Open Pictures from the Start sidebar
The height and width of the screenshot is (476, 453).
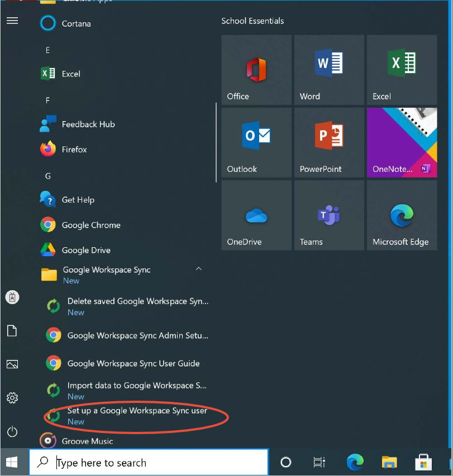coord(12,364)
